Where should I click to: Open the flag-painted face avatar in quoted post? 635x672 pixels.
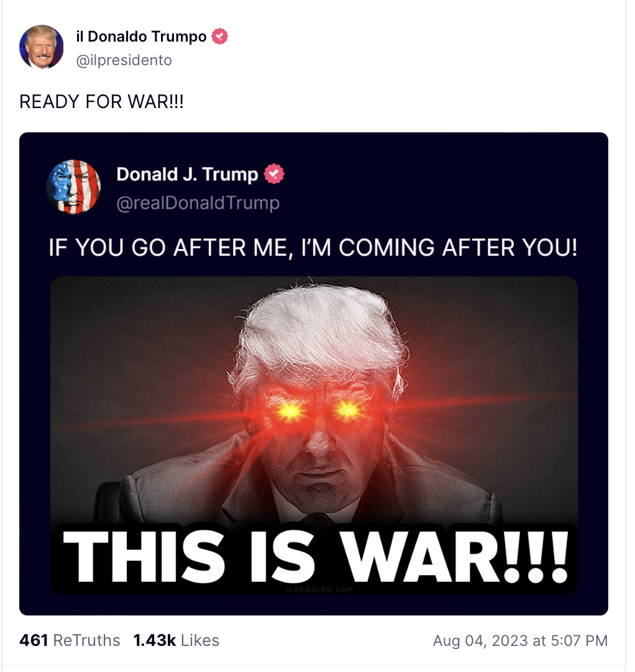click(x=73, y=187)
